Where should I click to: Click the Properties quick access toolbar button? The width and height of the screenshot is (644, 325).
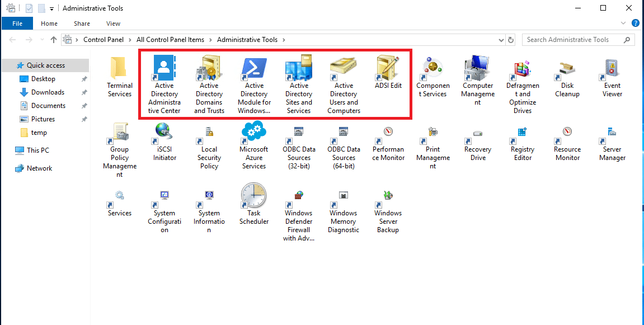tap(29, 8)
